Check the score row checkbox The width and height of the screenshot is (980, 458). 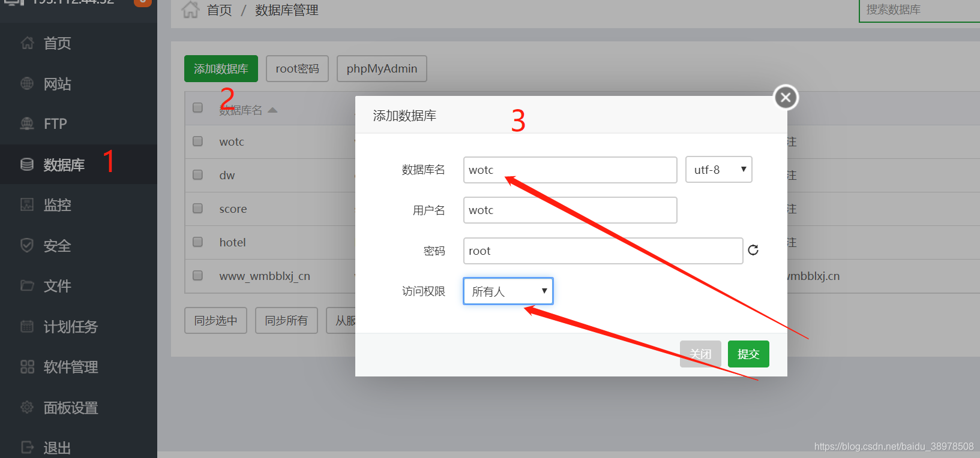point(197,209)
